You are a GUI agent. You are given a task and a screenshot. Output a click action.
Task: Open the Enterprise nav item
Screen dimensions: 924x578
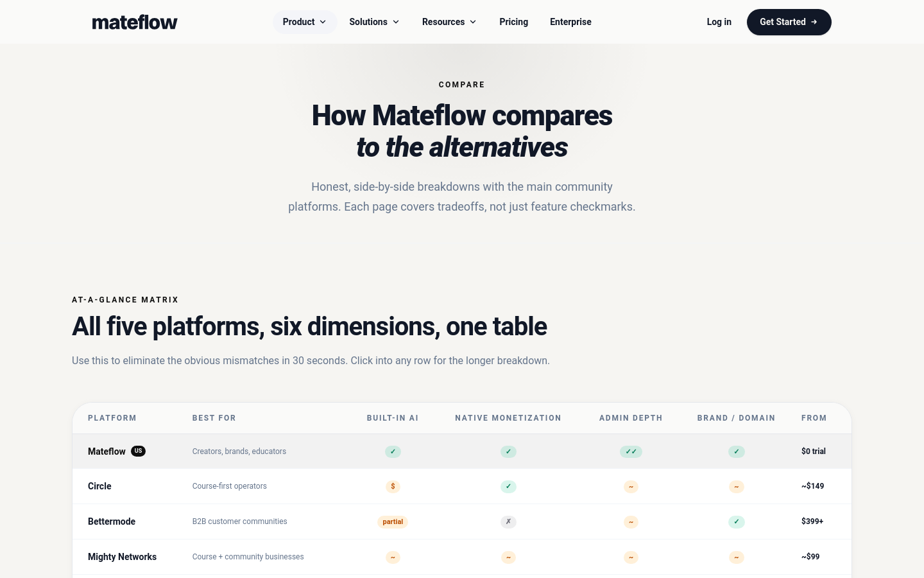point(570,22)
